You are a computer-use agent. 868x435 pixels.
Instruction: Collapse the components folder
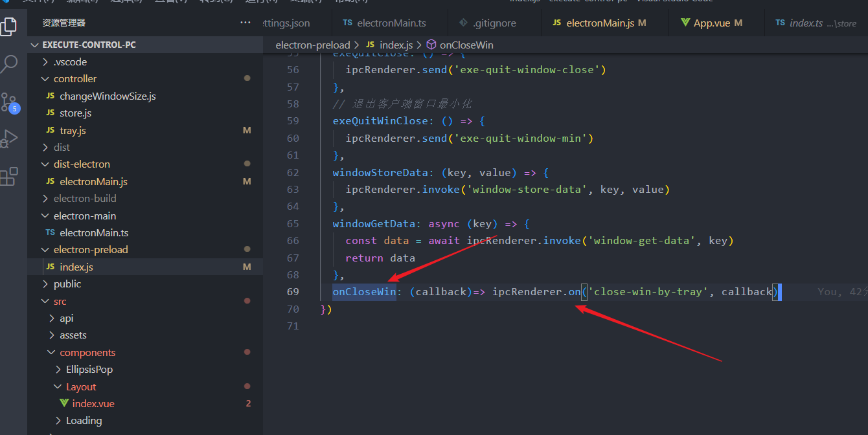[87, 353]
